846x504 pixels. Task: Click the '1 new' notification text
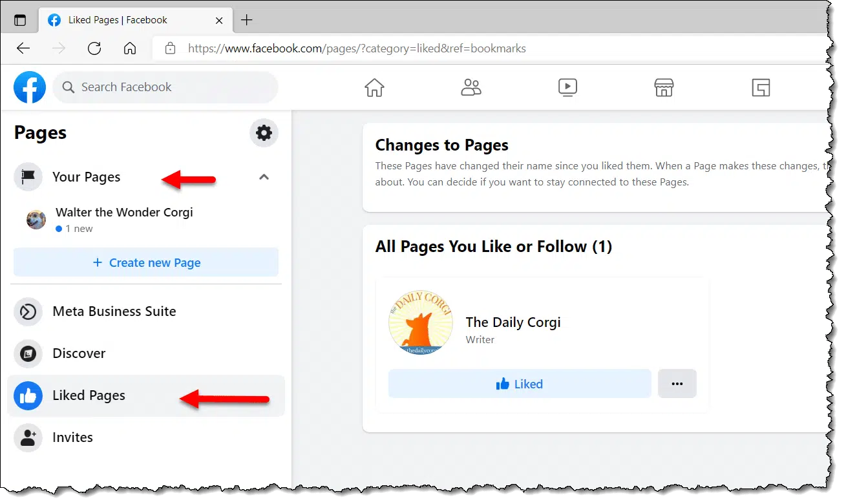point(79,229)
